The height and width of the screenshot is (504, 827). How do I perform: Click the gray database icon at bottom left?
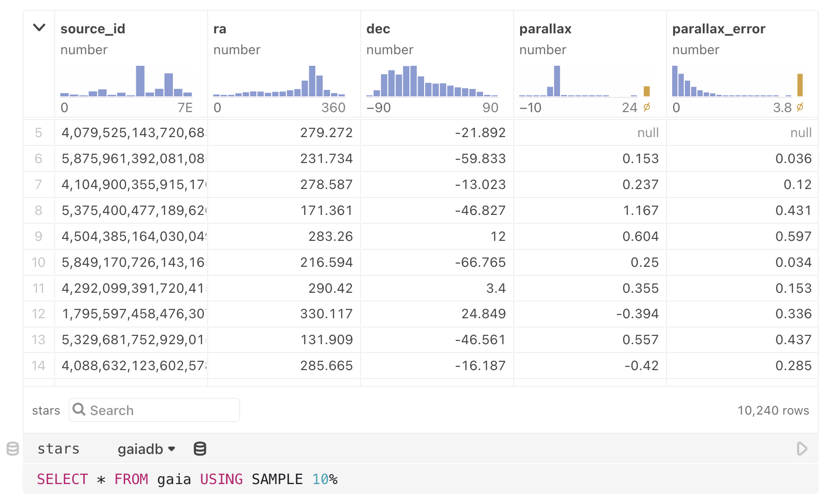(13, 448)
